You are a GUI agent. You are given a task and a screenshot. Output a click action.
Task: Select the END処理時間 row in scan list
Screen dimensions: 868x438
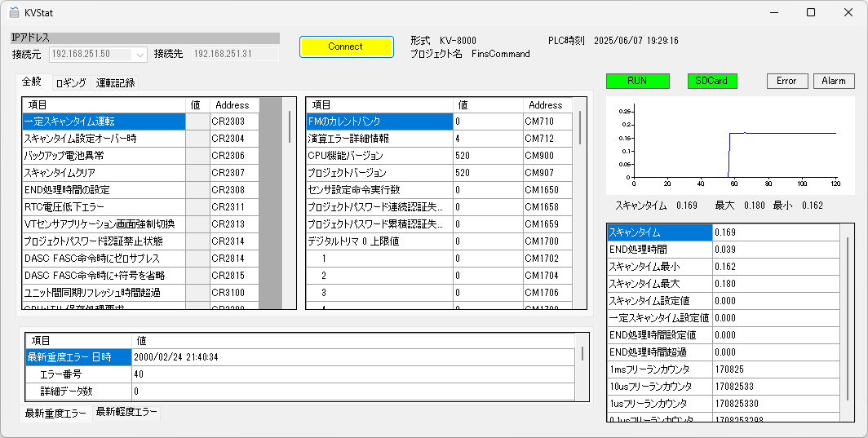coord(660,250)
